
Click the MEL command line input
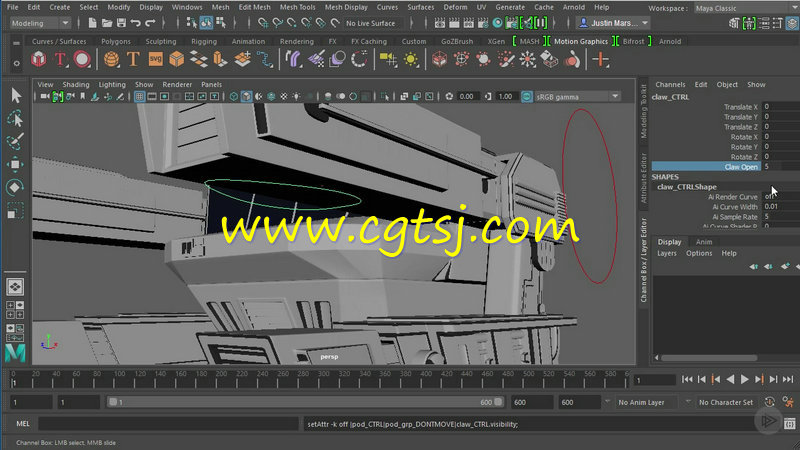coord(168,423)
